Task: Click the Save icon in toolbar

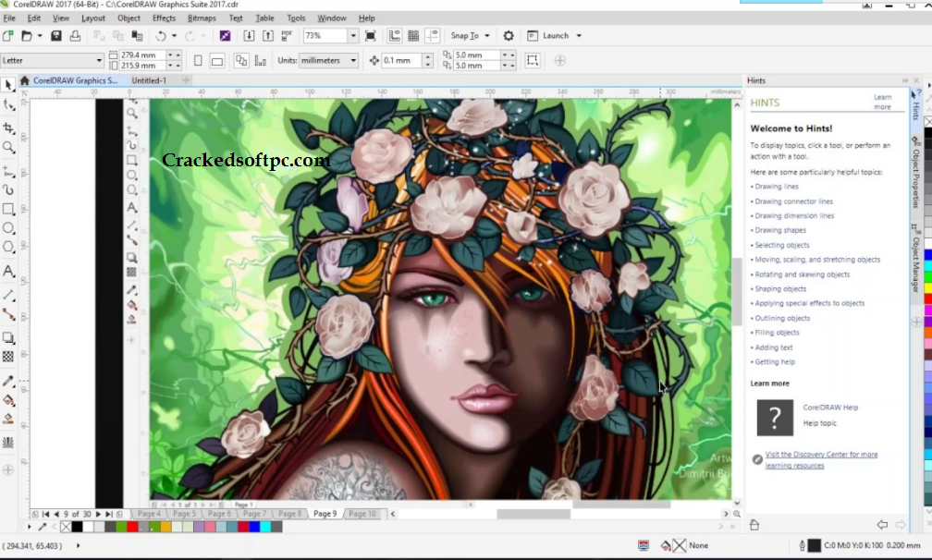Action: click(55, 36)
